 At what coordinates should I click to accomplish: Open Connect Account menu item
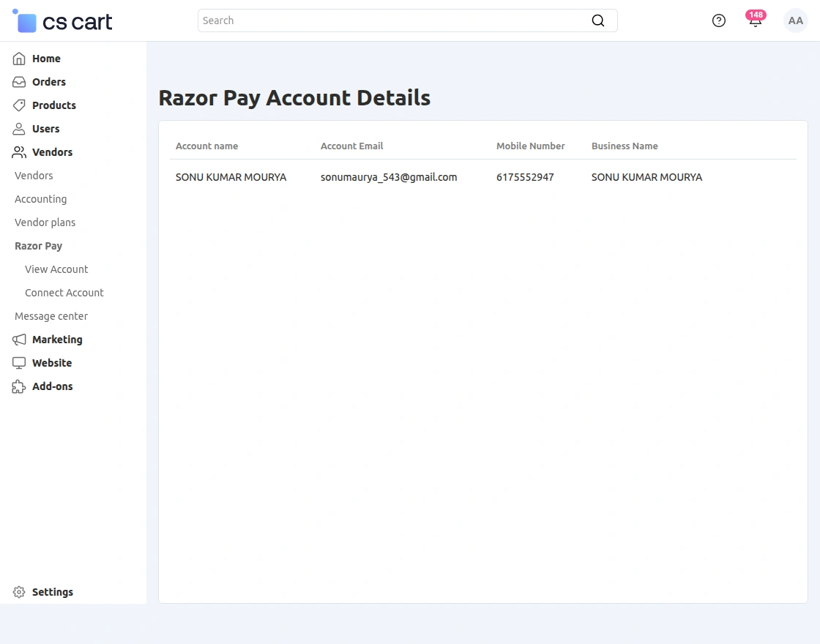tap(64, 293)
